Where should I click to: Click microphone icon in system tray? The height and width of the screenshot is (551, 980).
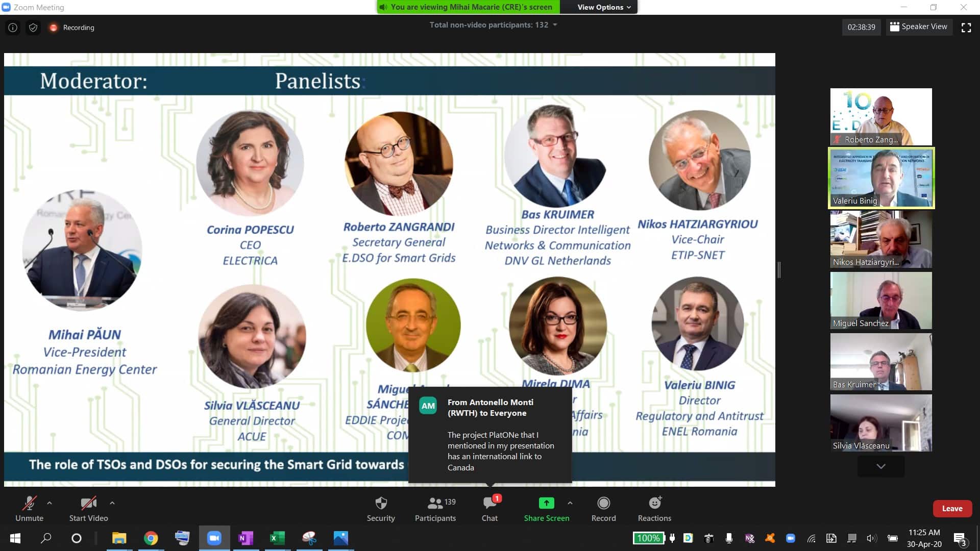coord(729,538)
